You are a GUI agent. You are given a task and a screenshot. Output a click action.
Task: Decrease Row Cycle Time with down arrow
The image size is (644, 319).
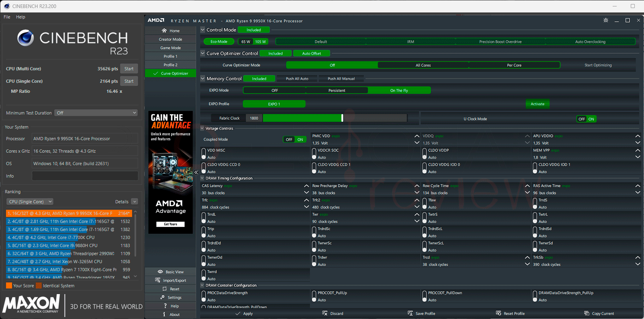coord(527,193)
